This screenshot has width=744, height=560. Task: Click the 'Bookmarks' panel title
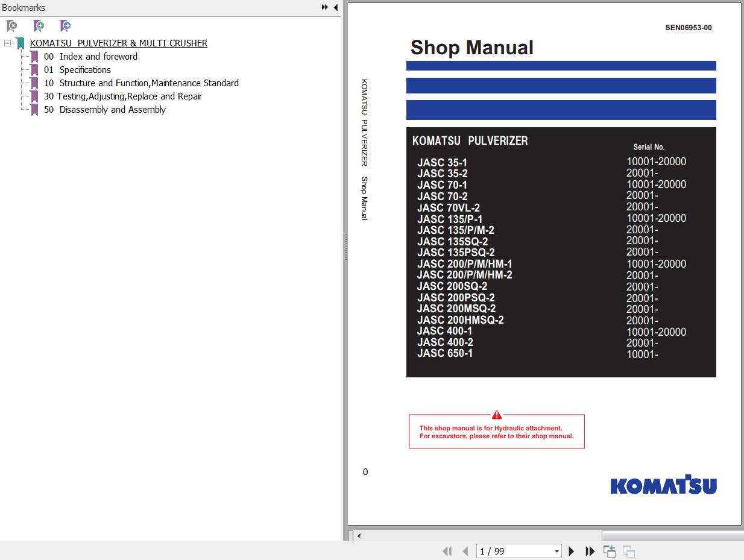click(24, 8)
